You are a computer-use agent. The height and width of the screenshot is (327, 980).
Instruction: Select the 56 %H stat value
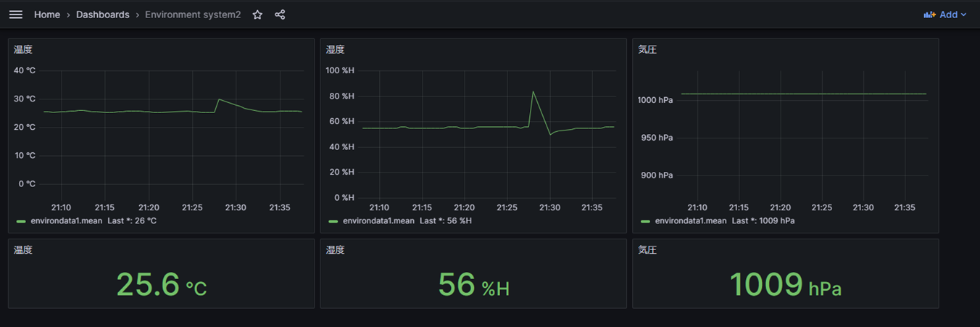click(473, 285)
